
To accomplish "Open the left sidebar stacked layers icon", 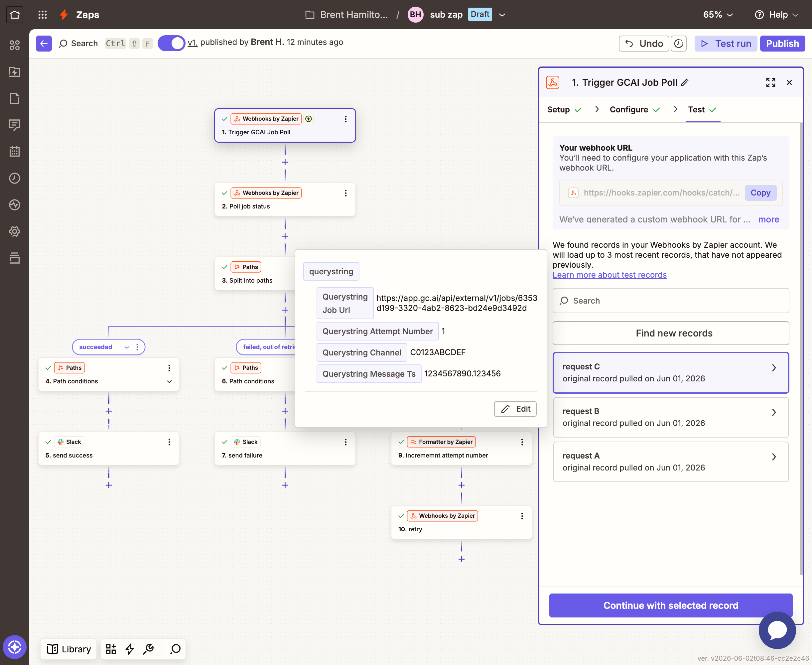I will pyautogui.click(x=15, y=258).
